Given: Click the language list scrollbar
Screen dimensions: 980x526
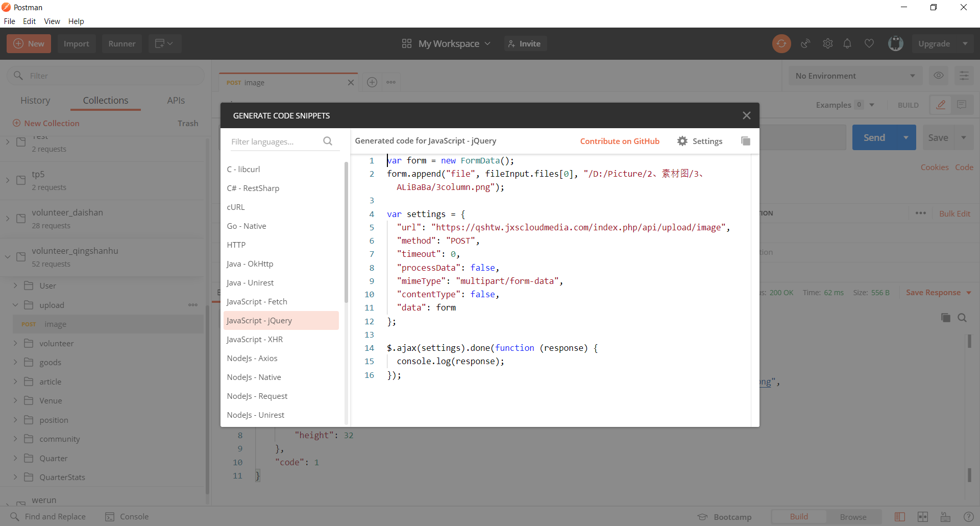Looking at the screenshot, I should [x=346, y=233].
